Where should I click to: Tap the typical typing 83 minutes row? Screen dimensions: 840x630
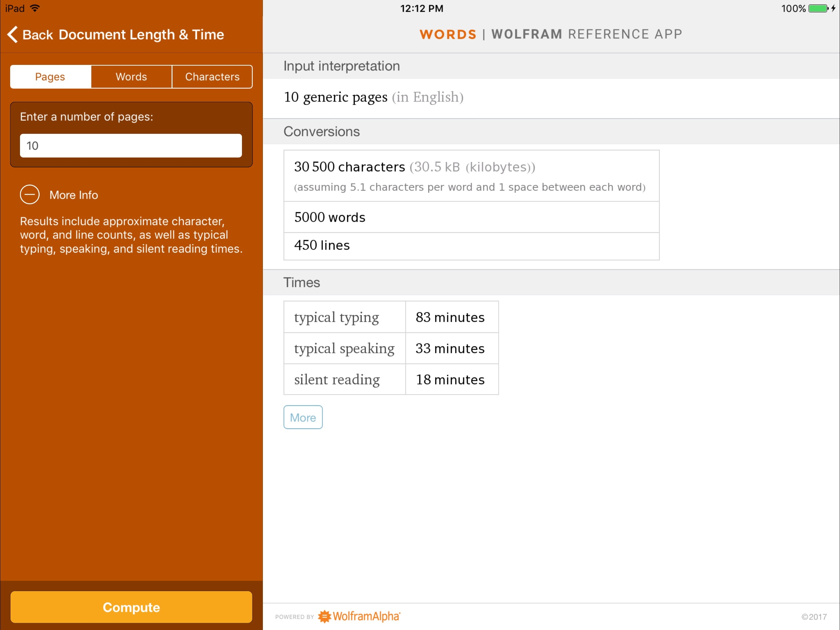pyautogui.click(x=390, y=317)
